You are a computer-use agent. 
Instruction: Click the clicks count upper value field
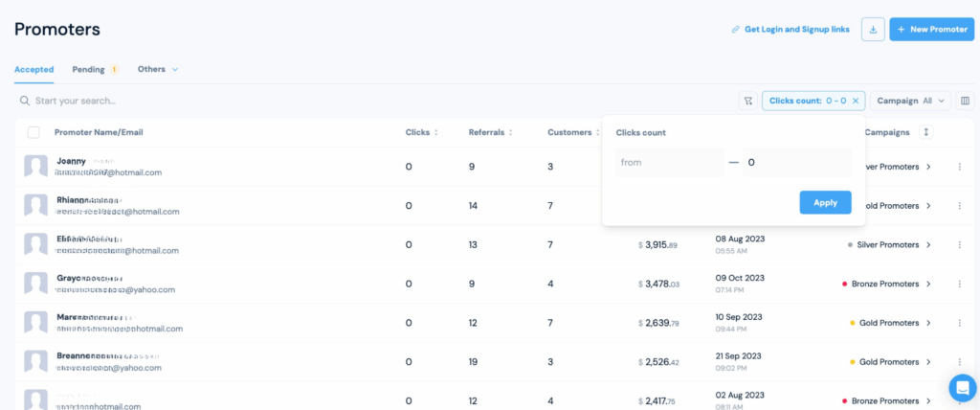[797, 163]
